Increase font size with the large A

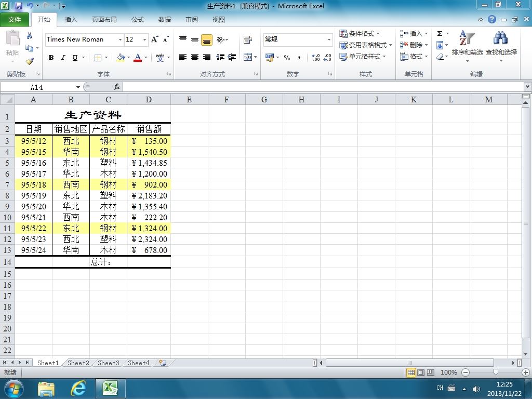coord(154,39)
